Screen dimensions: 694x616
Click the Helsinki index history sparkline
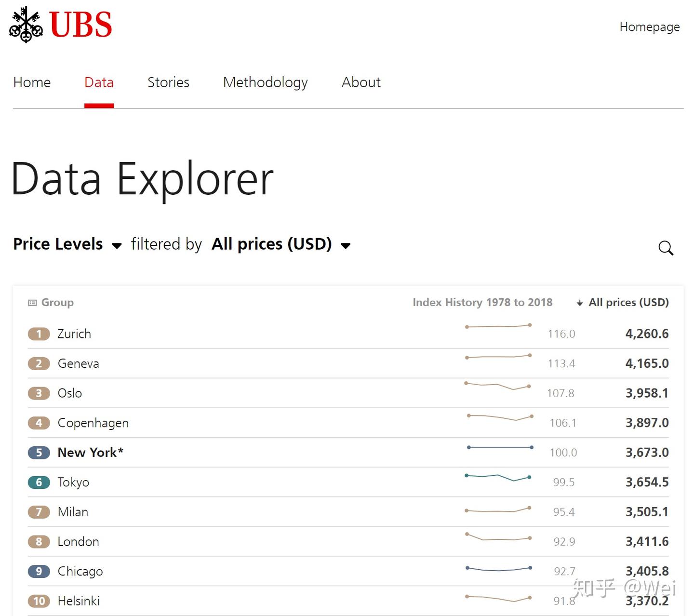498,599
